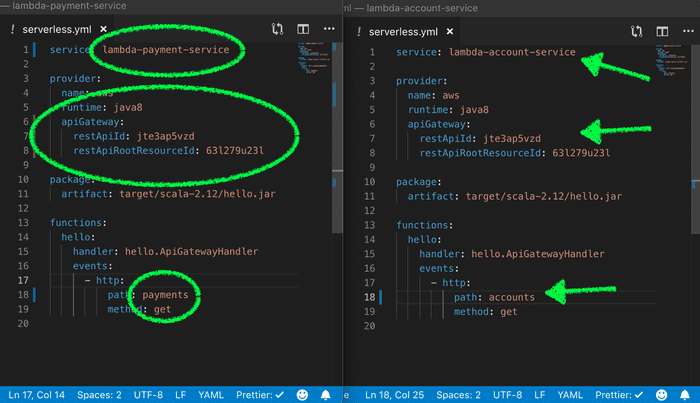Open More Actions menu in payment-service editor
700x403 pixels.
pos(329,29)
